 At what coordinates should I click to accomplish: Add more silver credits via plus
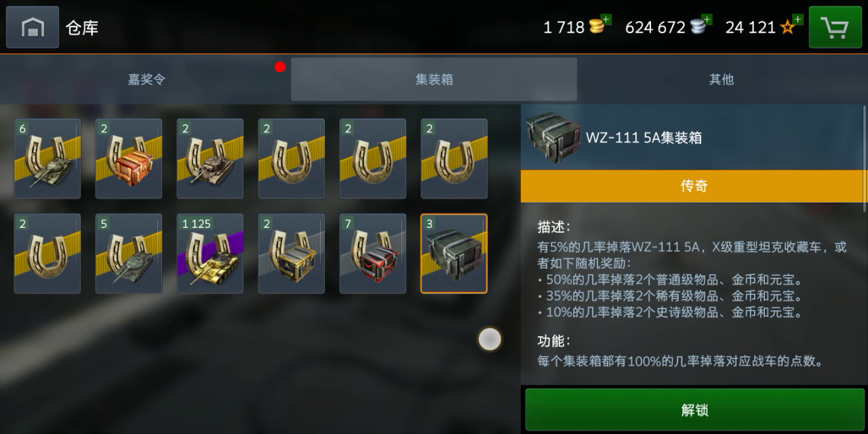707,20
